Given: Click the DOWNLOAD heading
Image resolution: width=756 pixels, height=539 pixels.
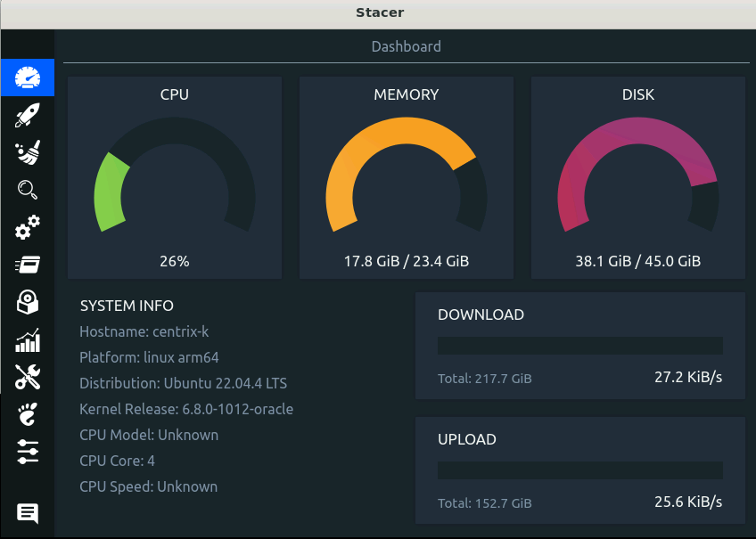Looking at the screenshot, I should tap(481, 314).
